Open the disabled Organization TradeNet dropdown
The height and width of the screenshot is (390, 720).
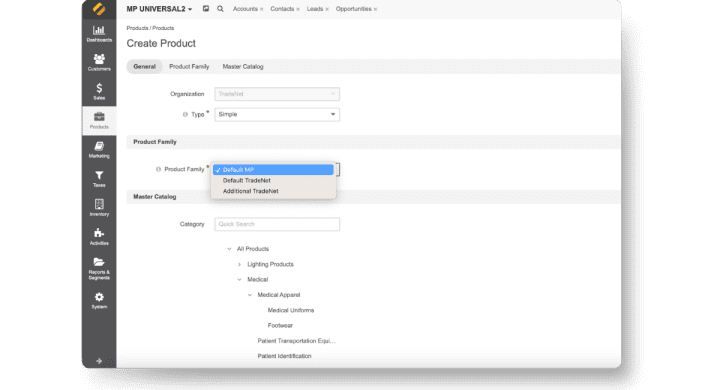click(x=277, y=94)
